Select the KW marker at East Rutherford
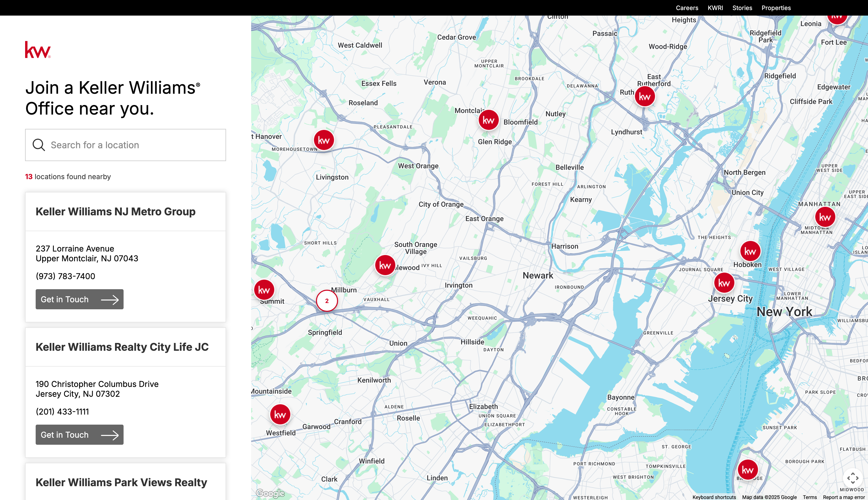This screenshot has width=868, height=500. [644, 96]
